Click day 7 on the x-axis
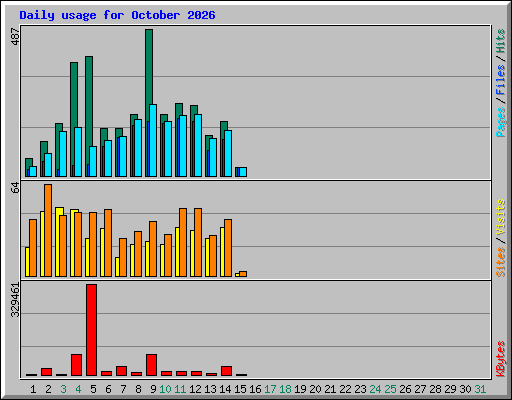Viewport: 512px width, 400px height. coord(123,389)
